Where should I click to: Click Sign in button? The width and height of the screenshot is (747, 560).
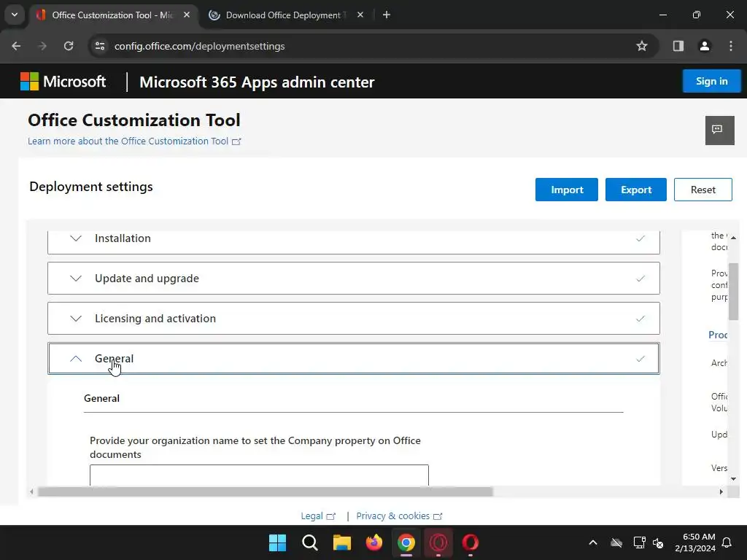[711, 81]
